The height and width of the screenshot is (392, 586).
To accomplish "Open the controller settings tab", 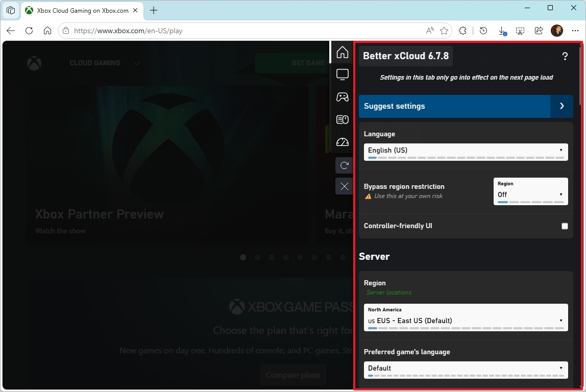I will (x=342, y=97).
